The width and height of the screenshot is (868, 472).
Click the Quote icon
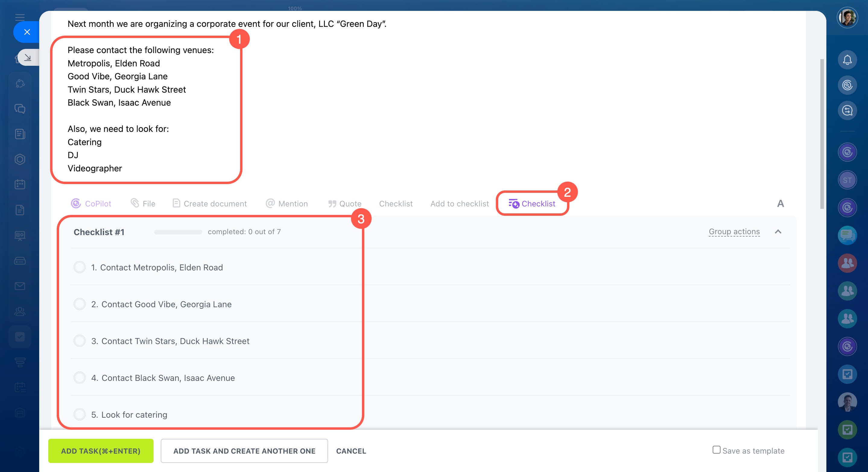(332, 204)
